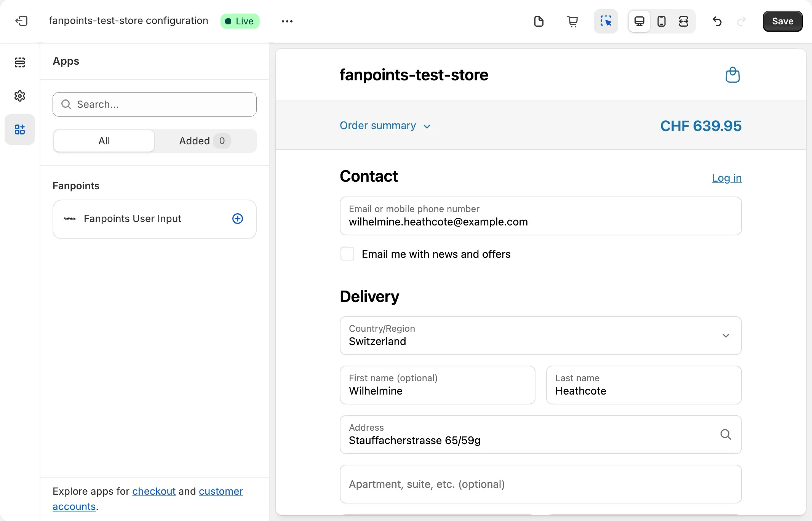Image resolution: width=812 pixels, height=521 pixels.
Task: Open the Sections sidebar panel
Action: 20,62
